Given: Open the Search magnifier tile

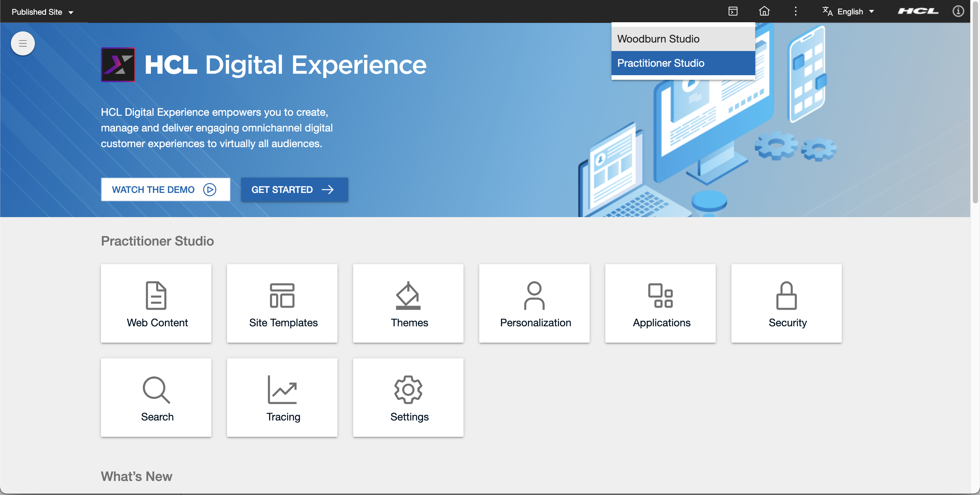Looking at the screenshot, I should [156, 397].
